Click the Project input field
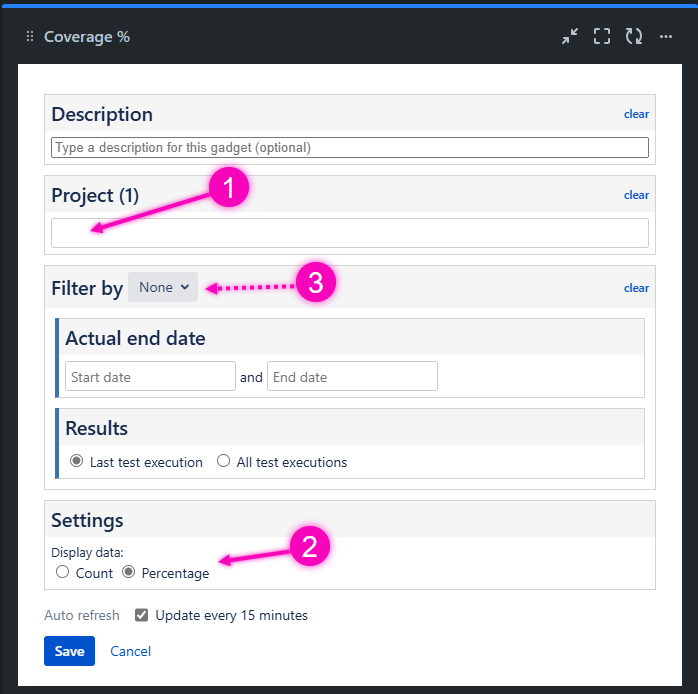The height and width of the screenshot is (694, 698). [x=350, y=233]
